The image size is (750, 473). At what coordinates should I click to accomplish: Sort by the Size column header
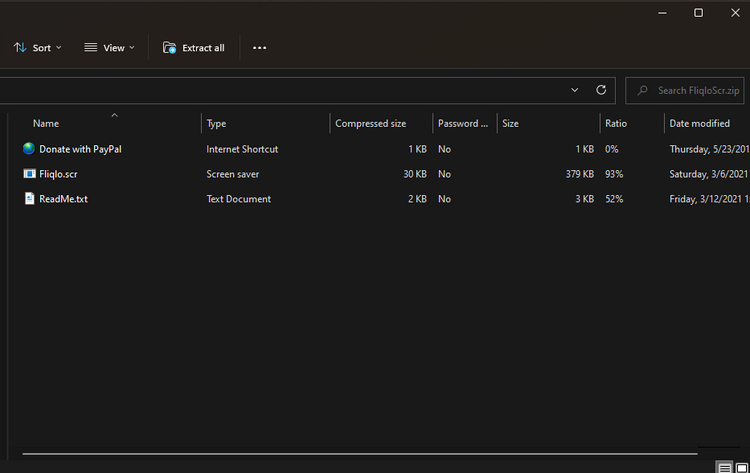[510, 123]
